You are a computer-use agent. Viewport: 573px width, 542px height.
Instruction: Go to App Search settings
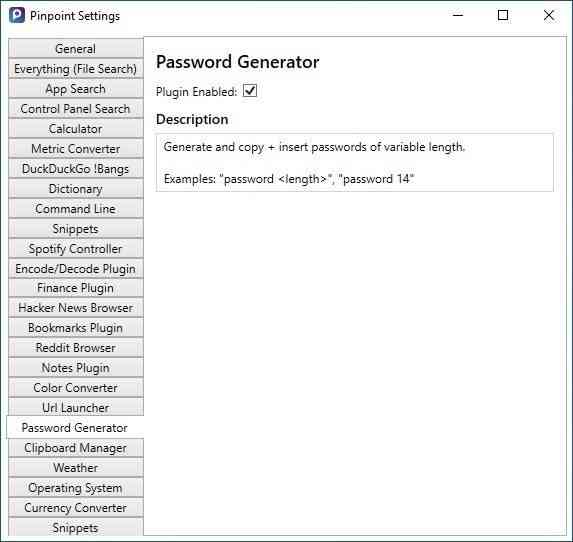click(76, 89)
